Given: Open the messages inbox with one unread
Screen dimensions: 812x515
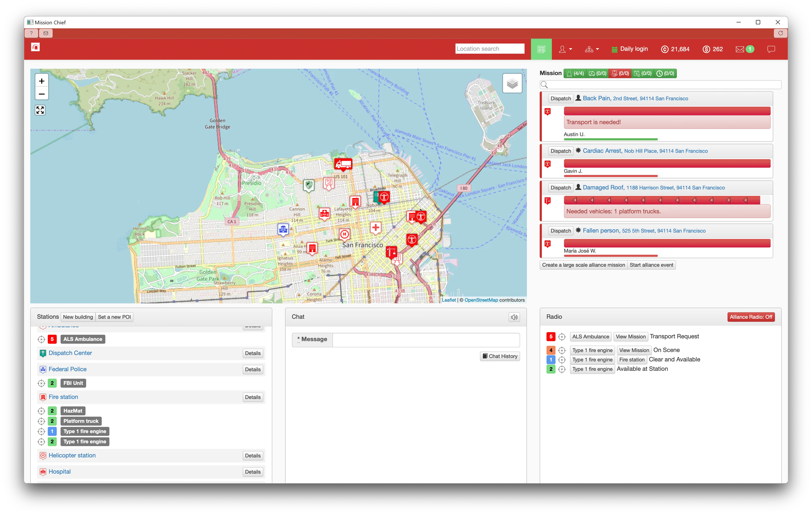Looking at the screenshot, I should [x=745, y=49].
